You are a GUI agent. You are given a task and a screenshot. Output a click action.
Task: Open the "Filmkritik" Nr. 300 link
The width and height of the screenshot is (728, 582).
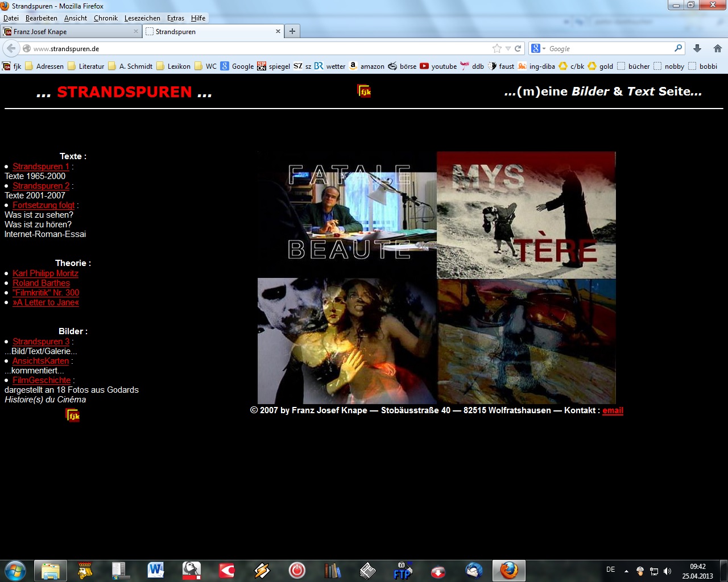[x=46, y=293]
